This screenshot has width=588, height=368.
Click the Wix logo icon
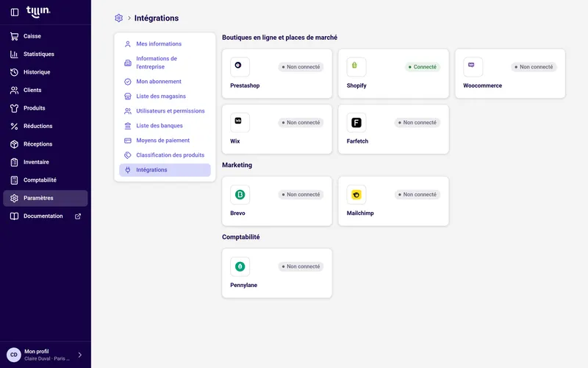(240, 122)
